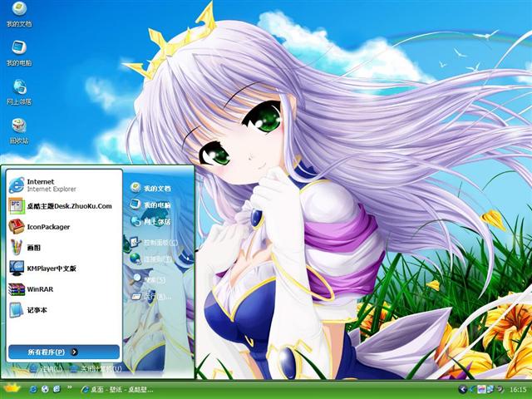This screenshot has height=399, width=532.
Task: Open 连接到(T) Connect To item
Action: [x=151, y=259]
